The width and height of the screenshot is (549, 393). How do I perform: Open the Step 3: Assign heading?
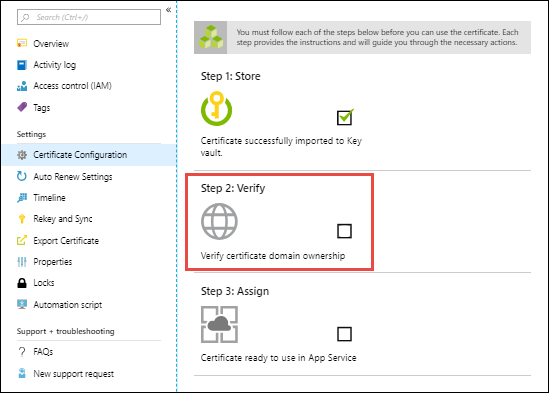coord(235,291)
